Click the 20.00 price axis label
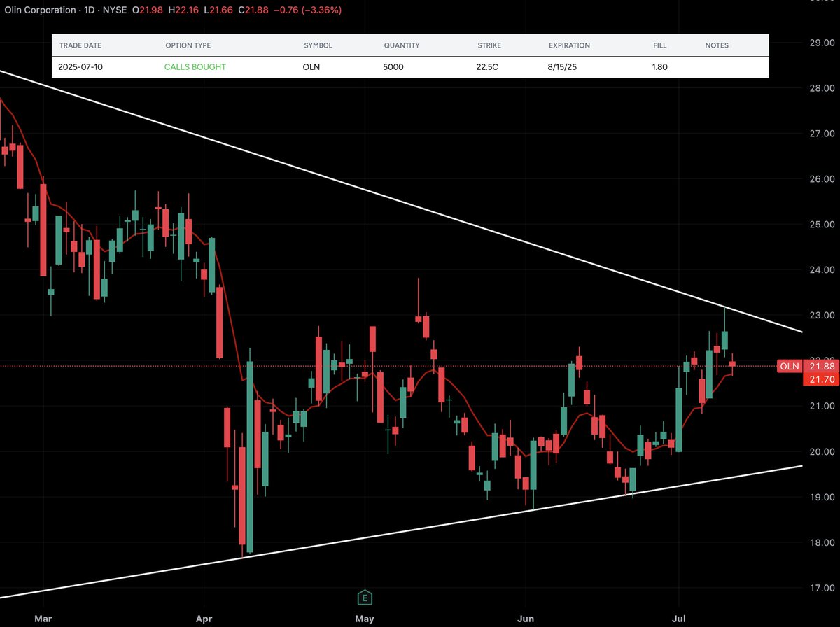This screenshot has width=840, height=627. tap(820, 452)
